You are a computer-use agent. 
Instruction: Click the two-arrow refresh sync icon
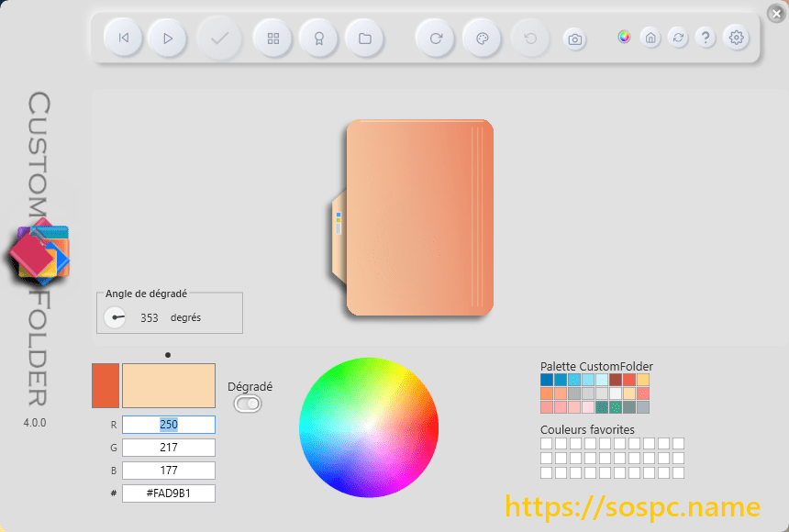tap(678, 38)
